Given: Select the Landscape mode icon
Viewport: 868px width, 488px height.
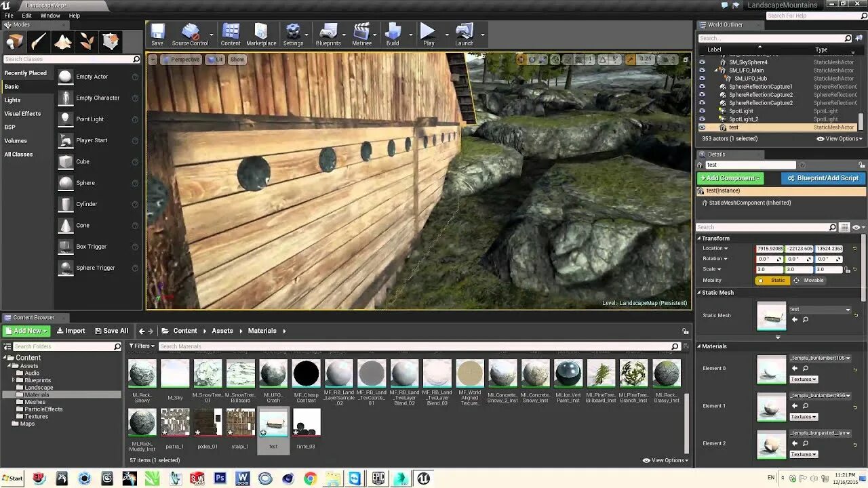Looking at the screenshot, I should click(62, 42).
